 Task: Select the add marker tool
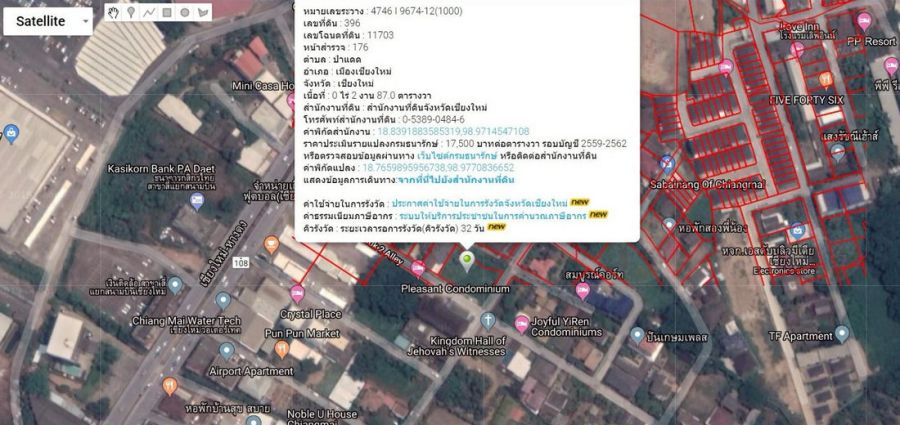[131, 13]
